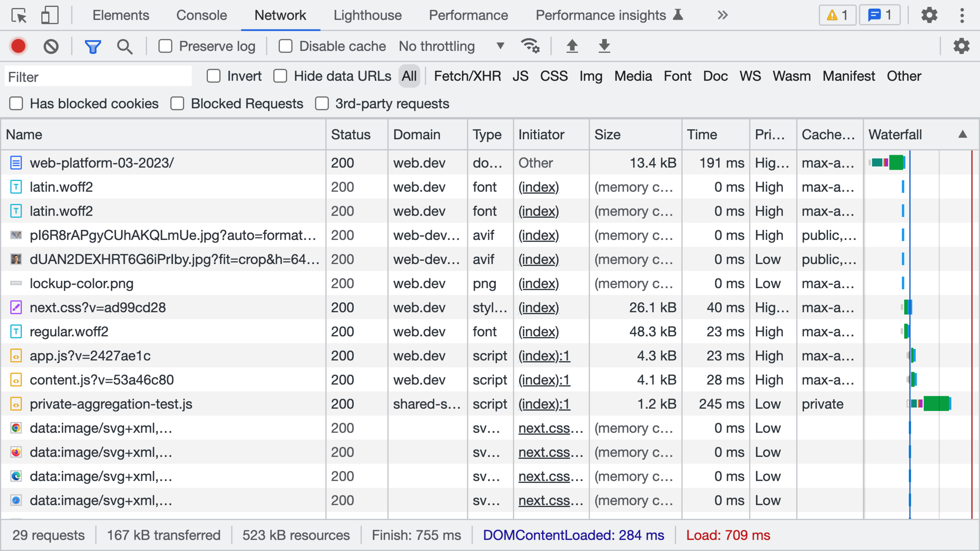The height and width of the screenshot is (551, 980).
Task: Open the next.css initiator link
Action: (545, 428)
